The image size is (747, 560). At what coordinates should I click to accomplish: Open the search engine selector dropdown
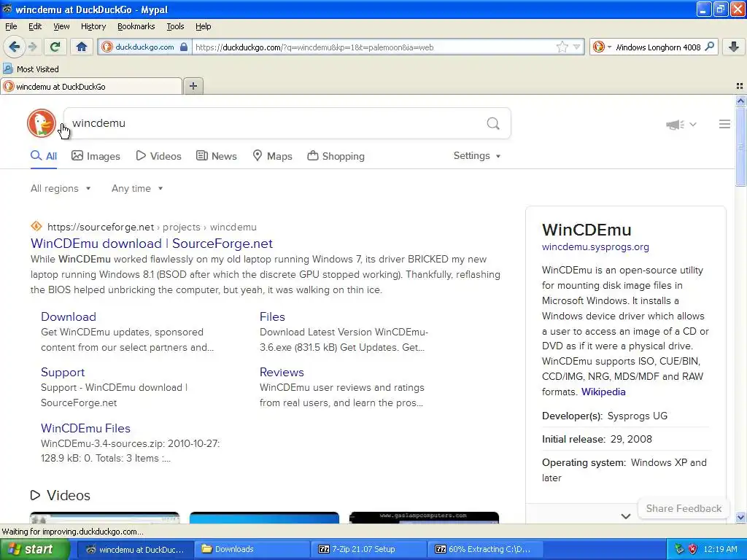pyautogui.click(x=602, y=47)
